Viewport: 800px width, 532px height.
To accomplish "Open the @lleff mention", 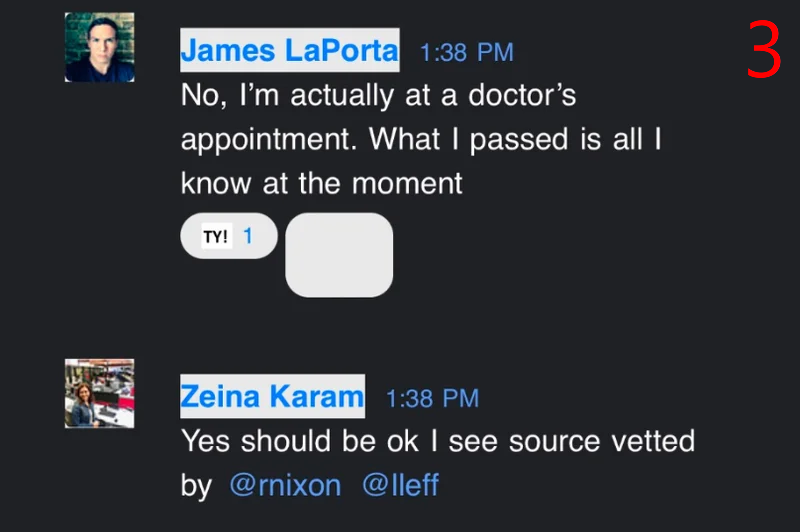I will (401, 485).
